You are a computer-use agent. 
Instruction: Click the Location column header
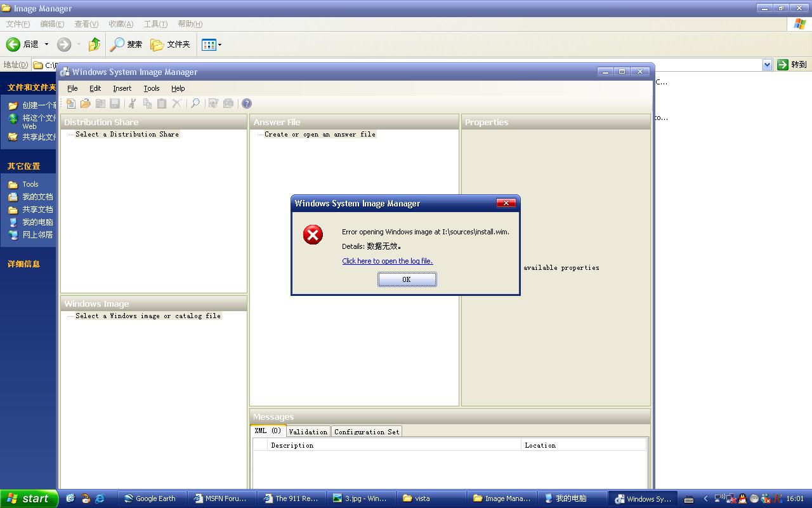pyautogui.click(x=584, y=445)
